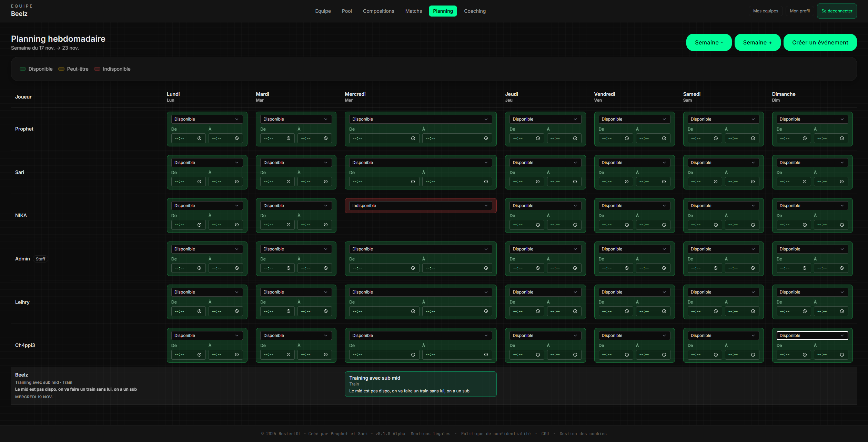Click the 'Créer un événement' button
868x442 pixels.
coord(820,42)
